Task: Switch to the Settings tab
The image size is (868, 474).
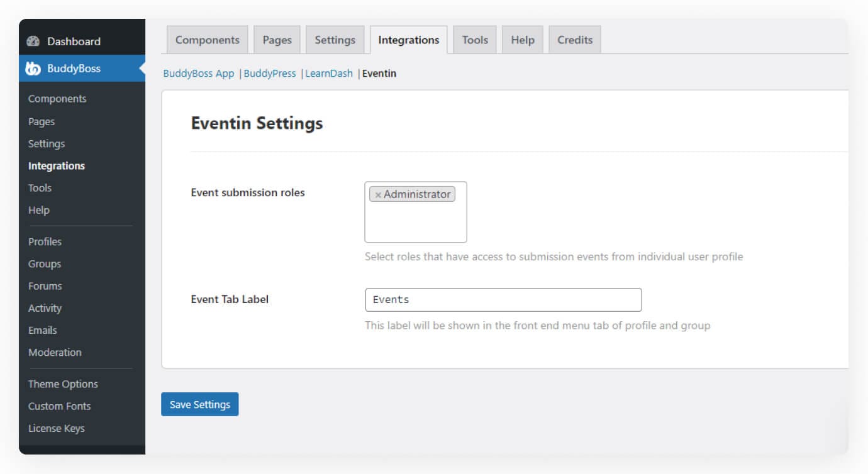Action: coord(335,40)
